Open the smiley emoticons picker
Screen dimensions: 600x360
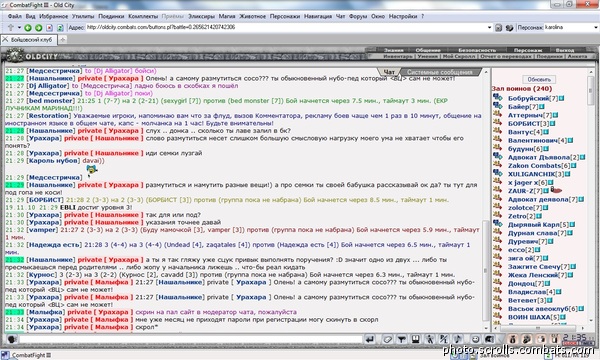click(x=475, y=339)
